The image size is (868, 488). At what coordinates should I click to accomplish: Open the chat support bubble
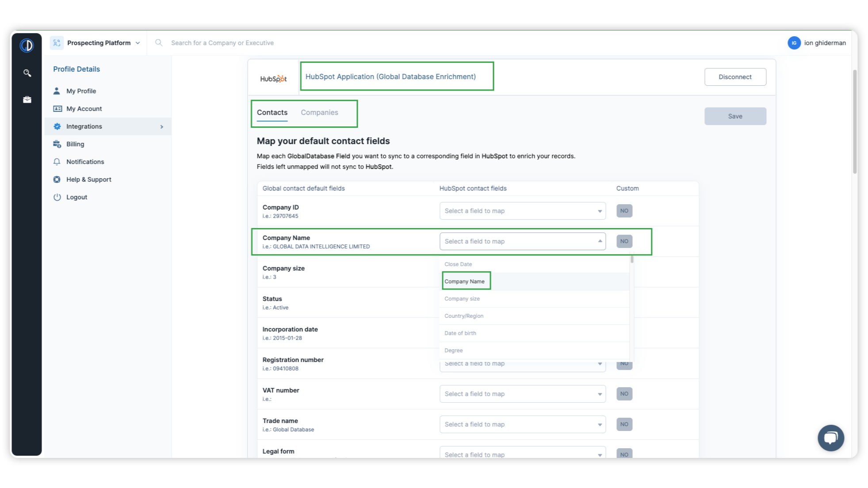tap(830, 438)
